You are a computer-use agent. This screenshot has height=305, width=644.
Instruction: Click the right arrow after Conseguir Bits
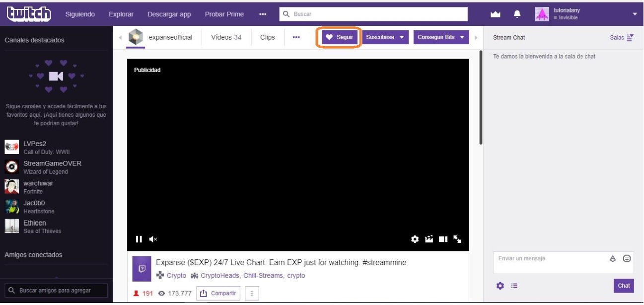click(x=476, y=37)
